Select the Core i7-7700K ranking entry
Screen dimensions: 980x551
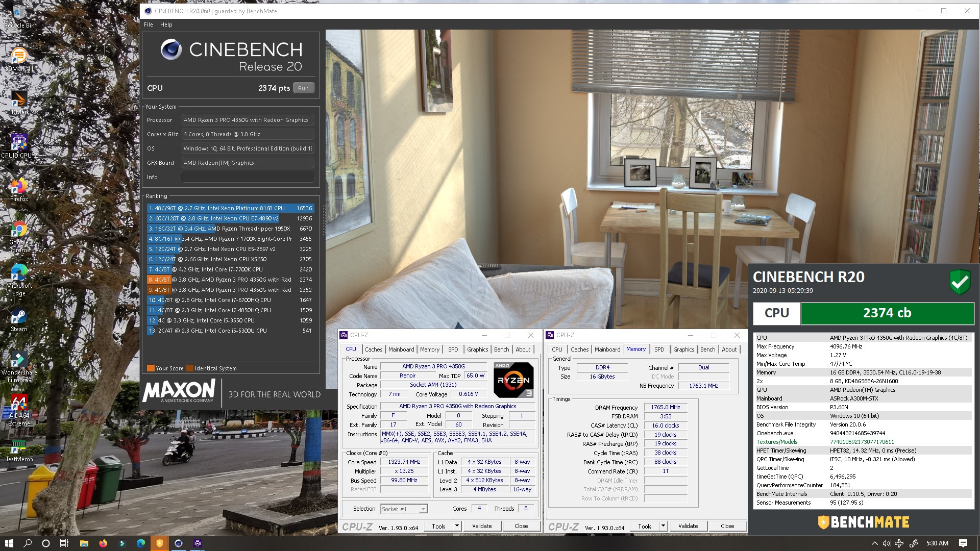pyautogui.click(x=230, y=269)
